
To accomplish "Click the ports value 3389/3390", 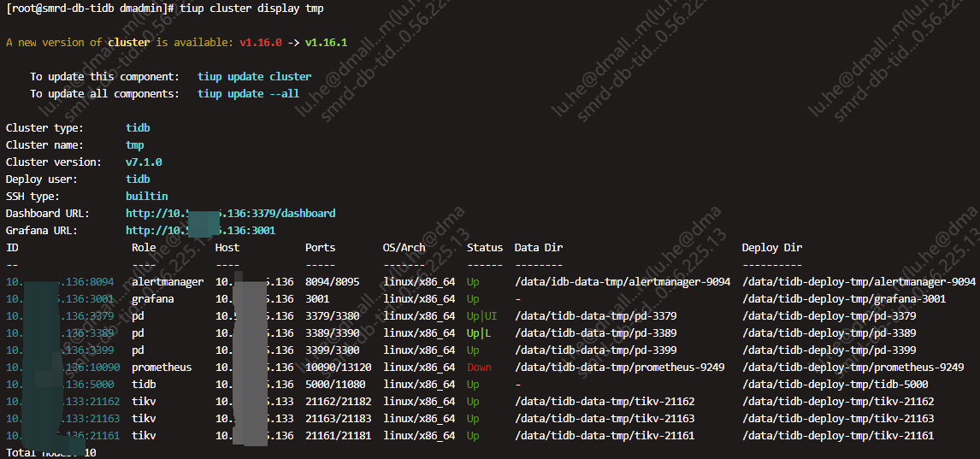I will tap(333, 332).
